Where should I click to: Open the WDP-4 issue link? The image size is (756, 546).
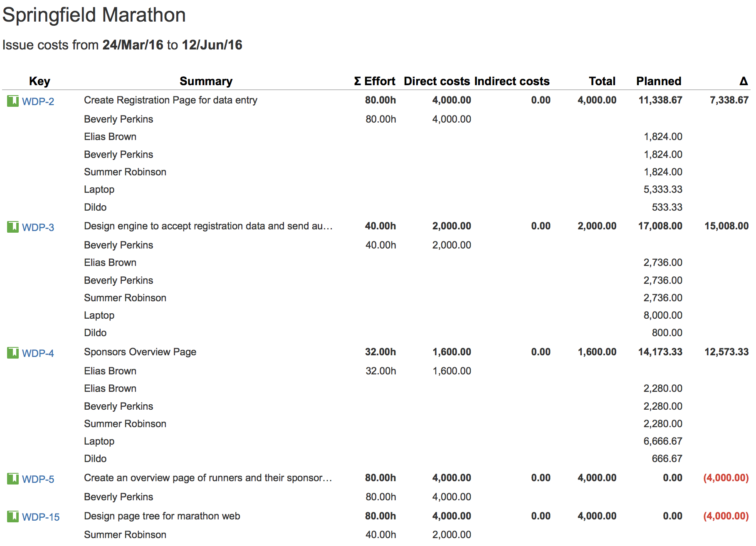coord(38,353)
